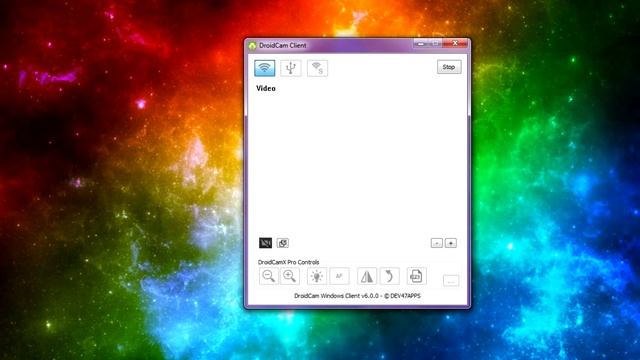The height and width of the screenshot is (360, 640).
Task: Select the WiFi Server mode icon
Action: tap(317, 68)
